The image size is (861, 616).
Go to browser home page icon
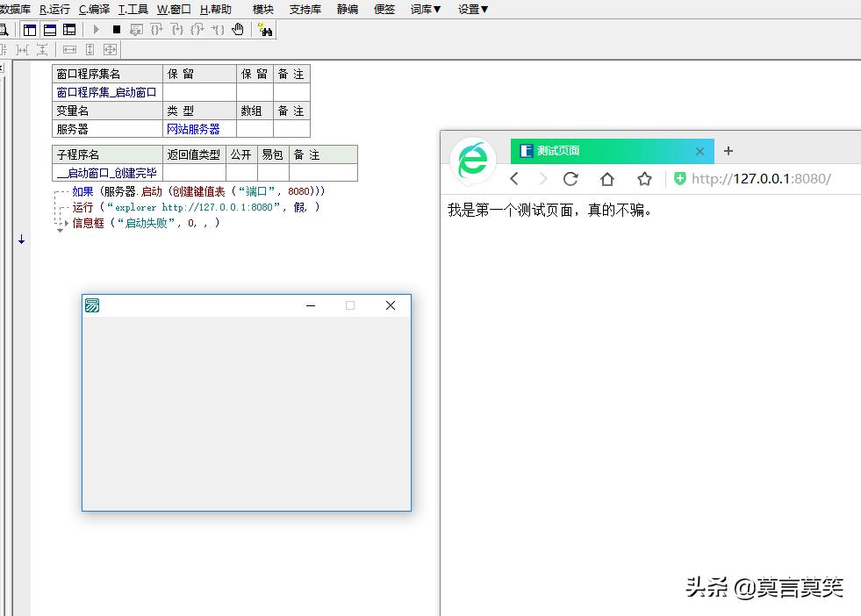[607, 179]
